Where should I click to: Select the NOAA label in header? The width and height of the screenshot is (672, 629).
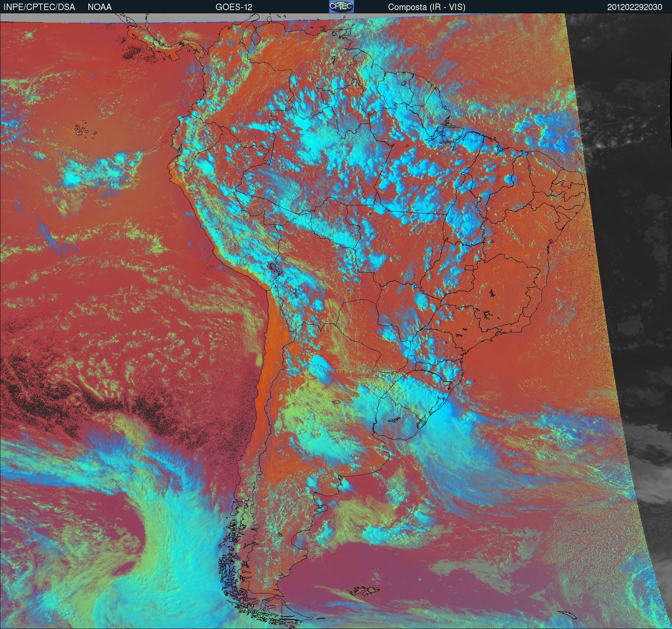coord(100,7)
